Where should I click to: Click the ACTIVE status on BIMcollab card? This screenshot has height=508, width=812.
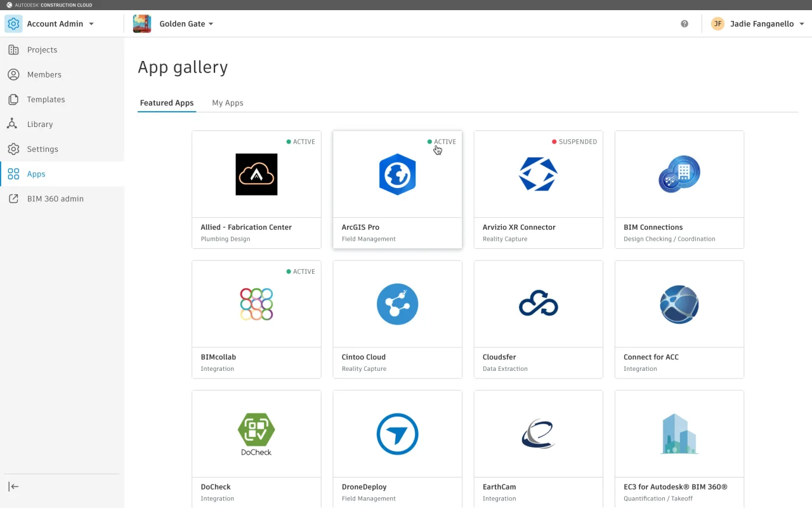(301, 271)
